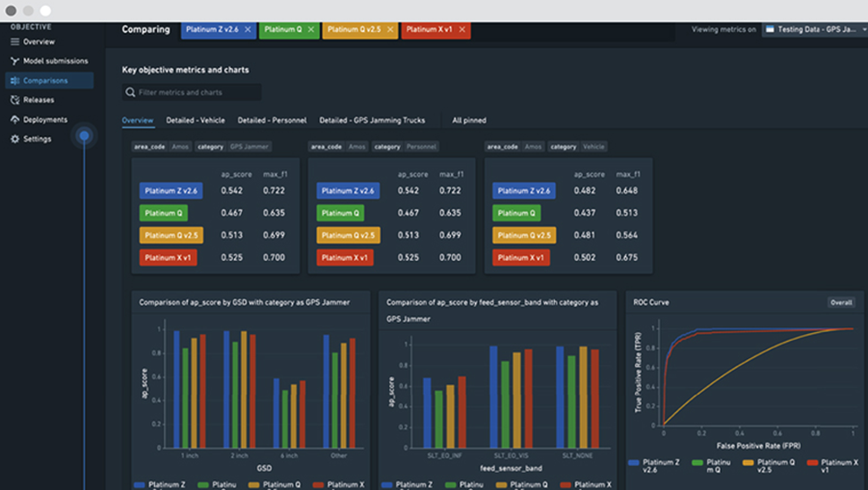This screenshot has height=490, width=868.
Task: Click the Overall button on ROC Curve
Action: click(841, 302)
